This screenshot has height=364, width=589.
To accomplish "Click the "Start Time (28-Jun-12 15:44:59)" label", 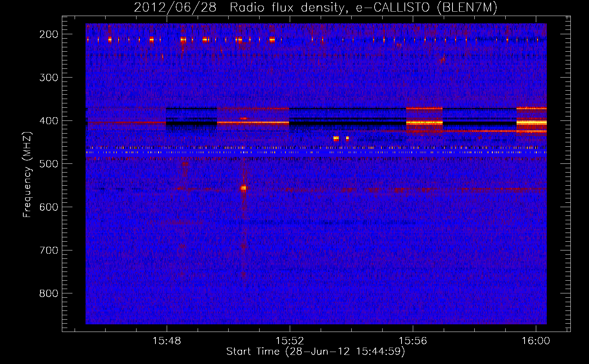I will tap(316, 352).
